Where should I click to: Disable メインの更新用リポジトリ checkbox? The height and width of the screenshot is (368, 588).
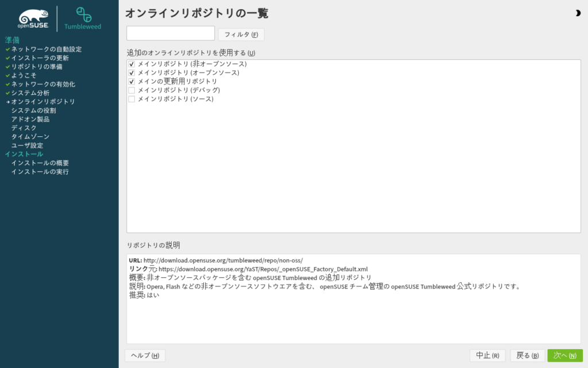pos(131,82)
